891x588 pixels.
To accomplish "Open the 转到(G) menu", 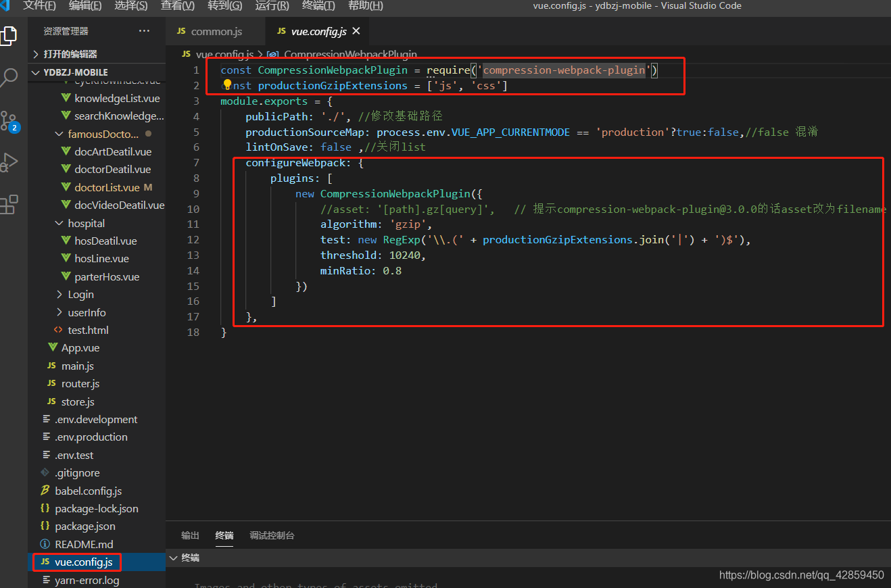I will (x=225, y=5).
